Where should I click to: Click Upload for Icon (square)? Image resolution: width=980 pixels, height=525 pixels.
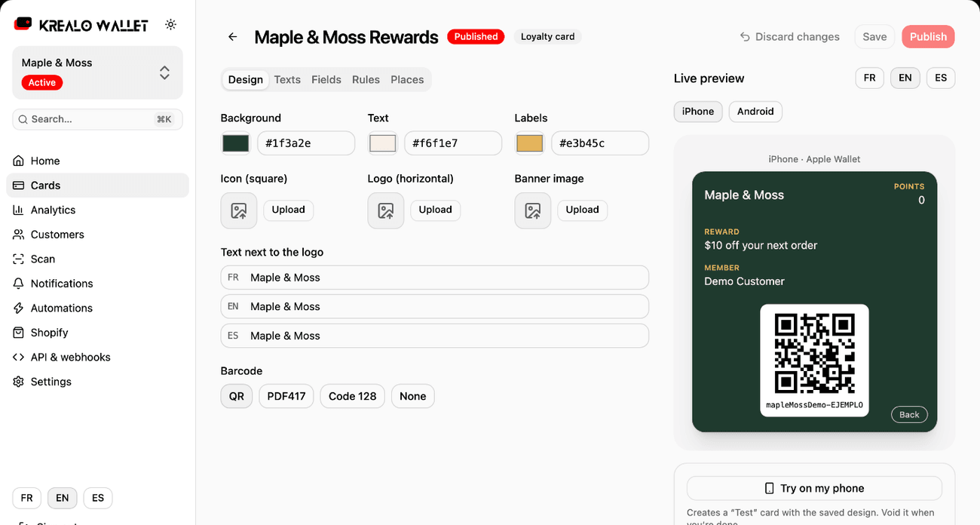(x=288, y=210)
